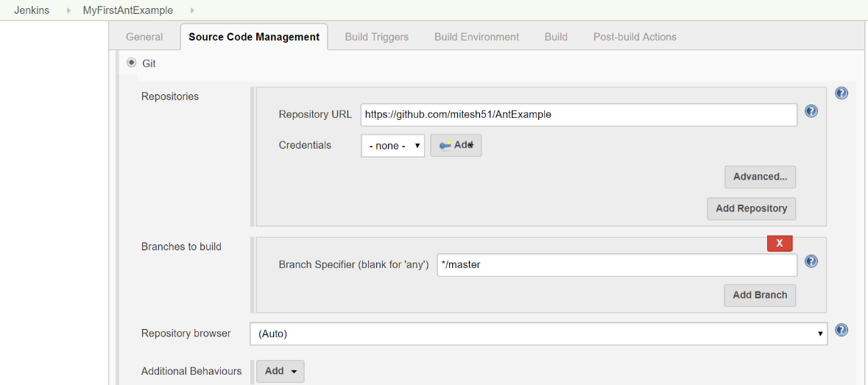The image size is (868, 385).
Task: Click breadcrumb arrow after MyFirstAntExample
Action: pos(192,10)
